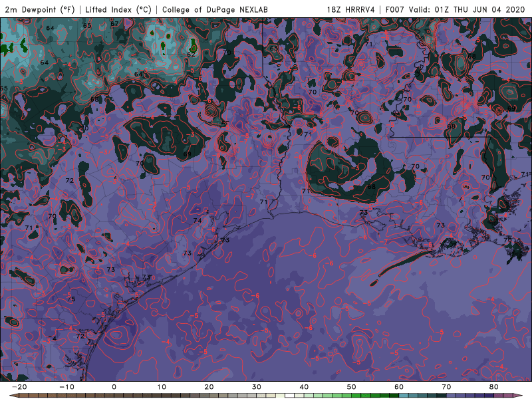The width and height of the screenshot is (532, 399).
Task: Select the "College of DuPage NEXLAB" text
Action: [x=215, y=9]
